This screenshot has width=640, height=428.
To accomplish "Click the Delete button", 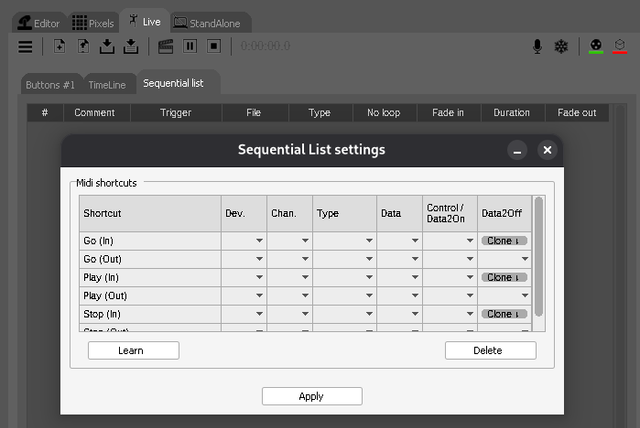I will pos(491,350).
